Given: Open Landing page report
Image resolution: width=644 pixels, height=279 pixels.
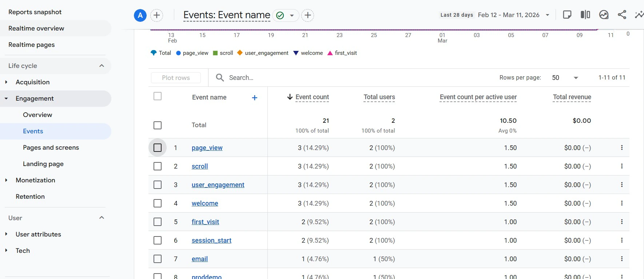Looking at the screenshot, I should click(x=43, y=164).
